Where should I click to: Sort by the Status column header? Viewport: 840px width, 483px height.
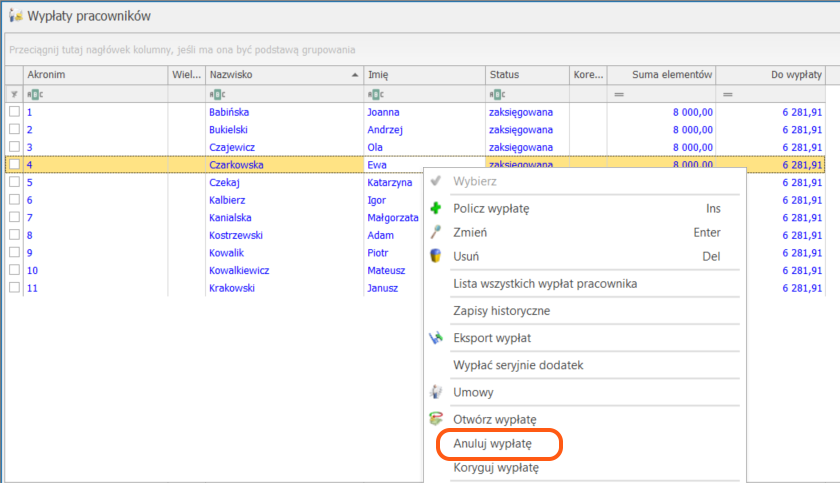coord(528,75)
